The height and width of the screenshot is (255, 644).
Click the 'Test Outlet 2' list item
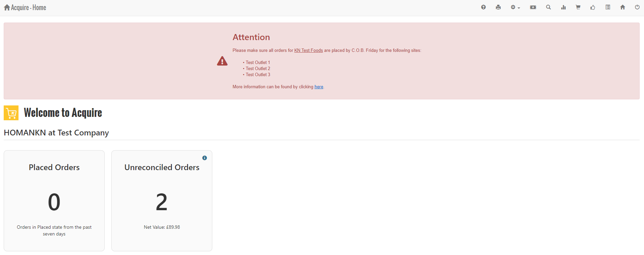coord(258,69)
